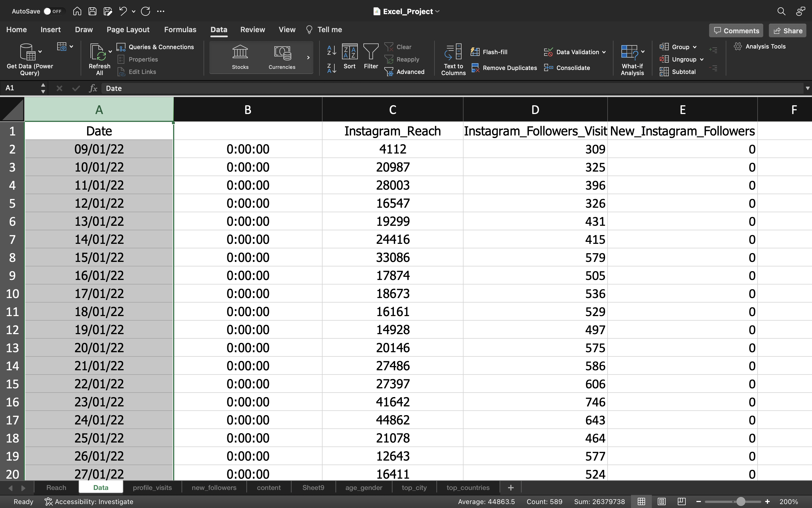
Task: Click the Search magnifier icon
Action: coord(781,11)
